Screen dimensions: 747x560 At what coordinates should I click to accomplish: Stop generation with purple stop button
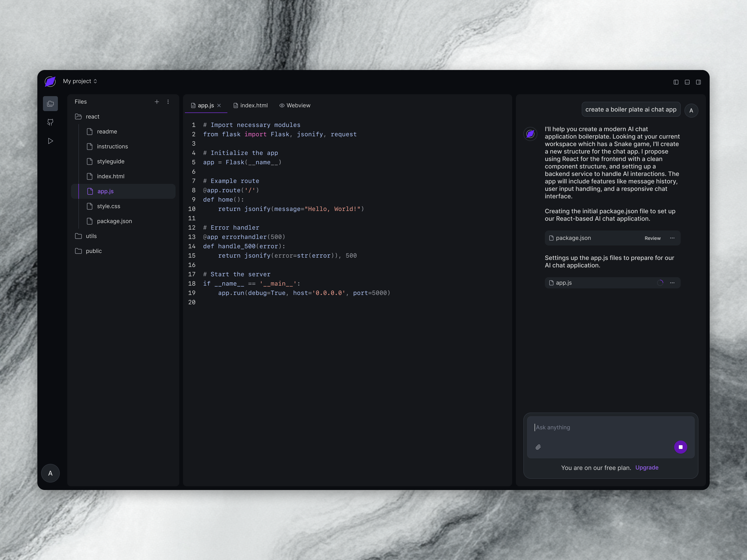click(680, 447)
